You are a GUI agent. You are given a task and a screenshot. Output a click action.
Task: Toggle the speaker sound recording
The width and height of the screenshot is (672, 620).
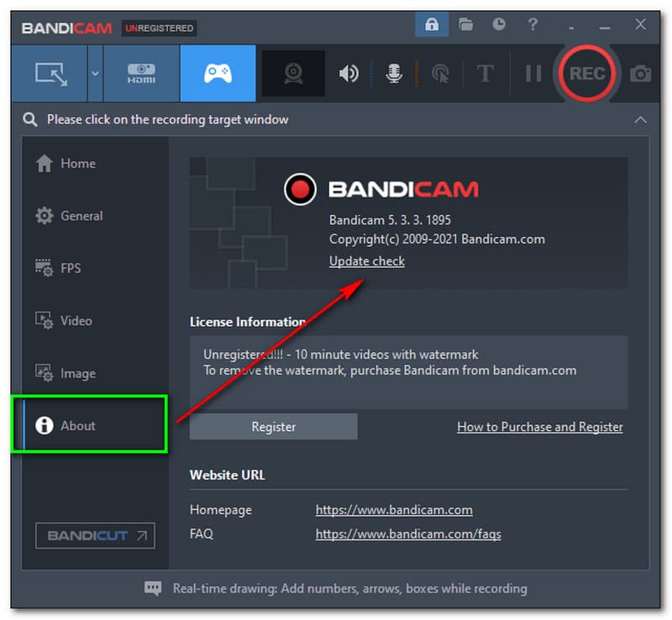point(349,74)
